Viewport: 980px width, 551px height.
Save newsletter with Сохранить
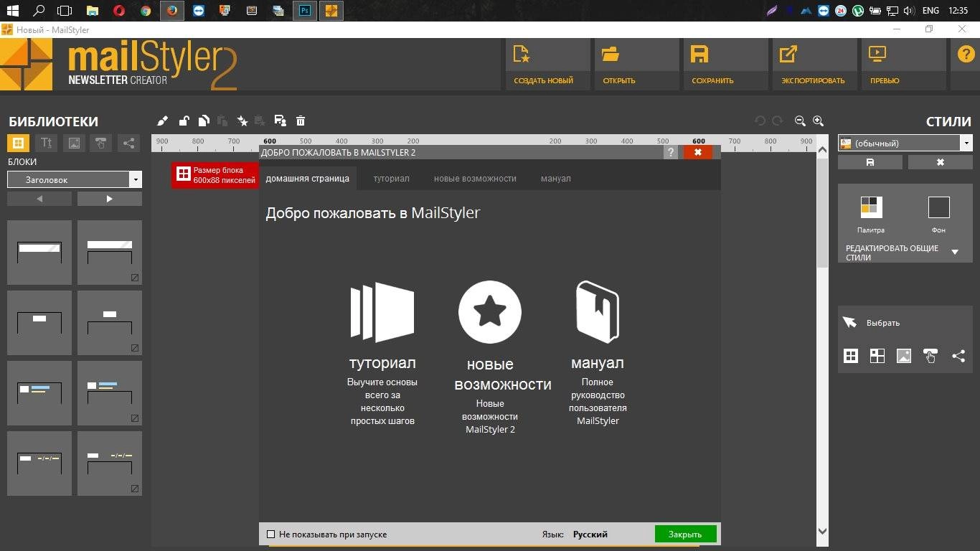click(725, 65)
